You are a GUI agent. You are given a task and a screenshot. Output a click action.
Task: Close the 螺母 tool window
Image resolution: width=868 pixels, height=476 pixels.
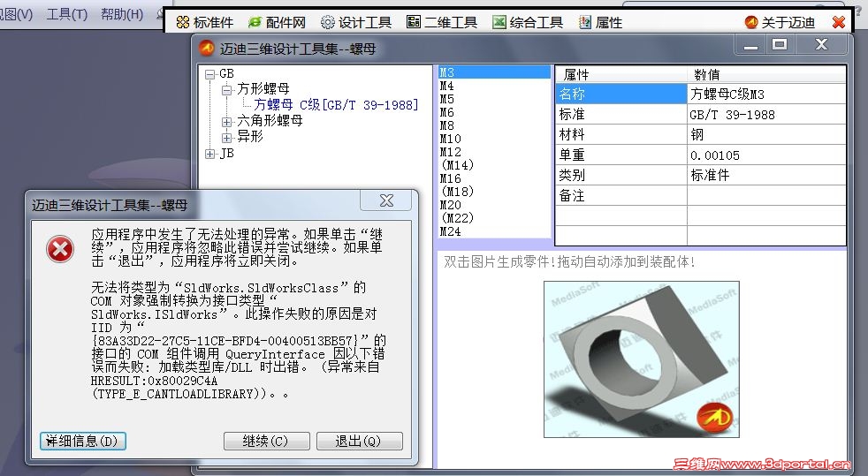point(821,45)
